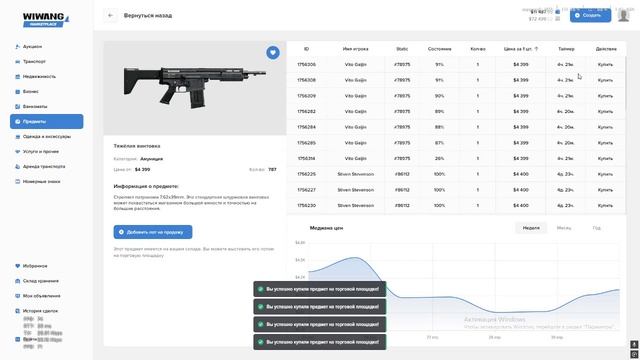Buy the lot with ID 1756225
Screen dimensions: 640x360
pyautogui.click(x=605, y=174)
